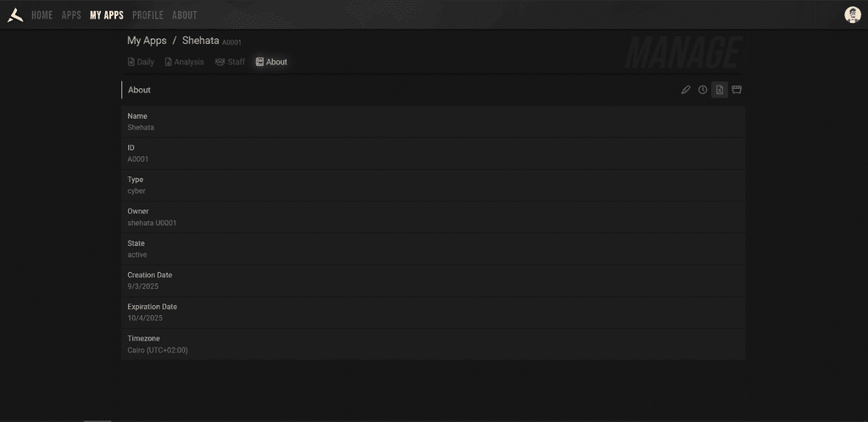
Task: Select the About tab under breadcrumb
Action: 271,62
